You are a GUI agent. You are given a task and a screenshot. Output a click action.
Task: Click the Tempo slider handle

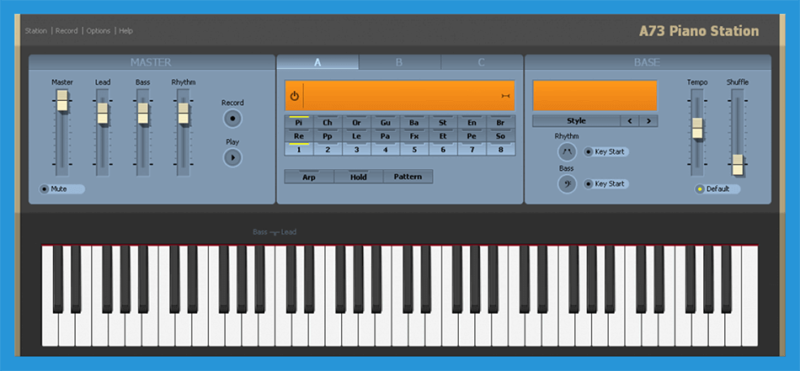click(697, 128)
